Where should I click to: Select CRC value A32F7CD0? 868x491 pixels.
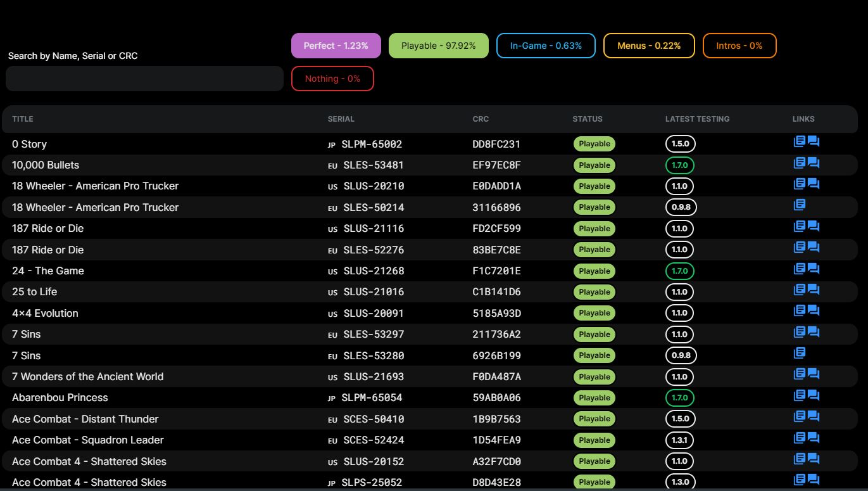tap(497, 461)
